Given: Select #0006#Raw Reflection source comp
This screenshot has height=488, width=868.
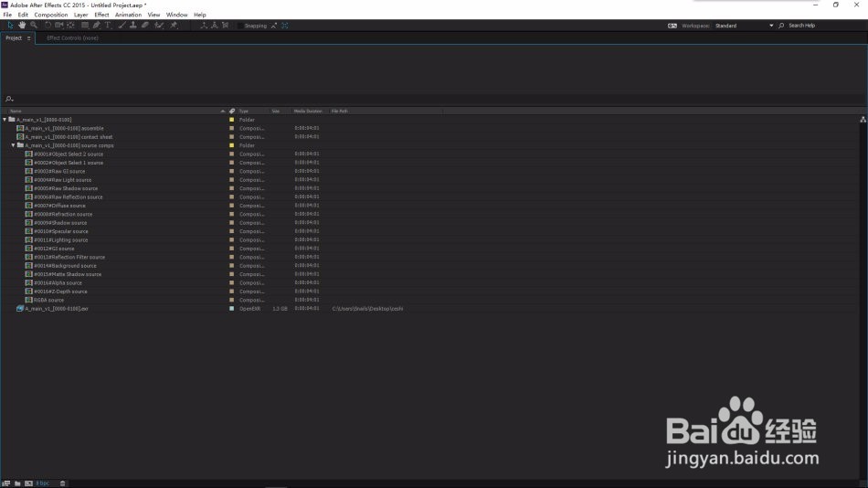Looking at the screenshot, I should pyautogui.click(x=69, y=197).
